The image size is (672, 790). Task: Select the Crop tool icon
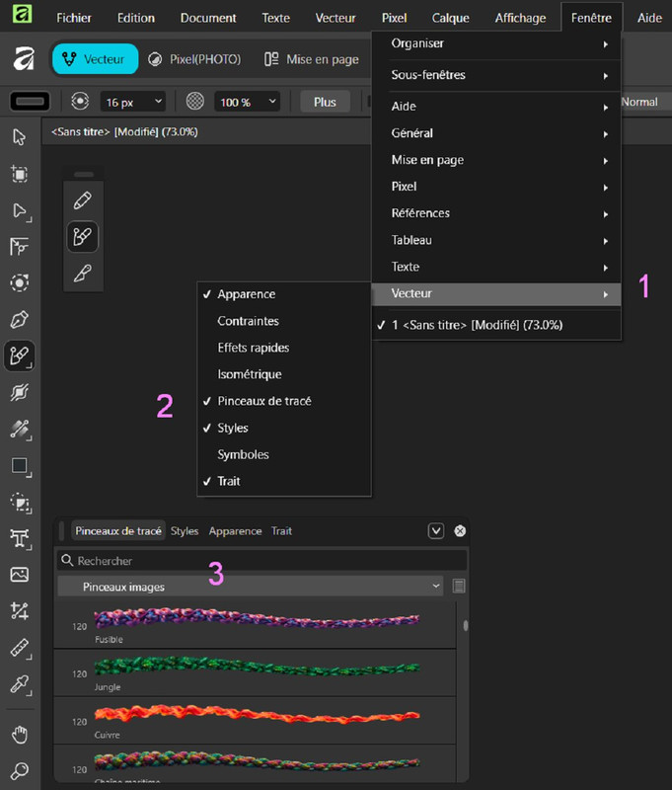[x=19, y=610]
